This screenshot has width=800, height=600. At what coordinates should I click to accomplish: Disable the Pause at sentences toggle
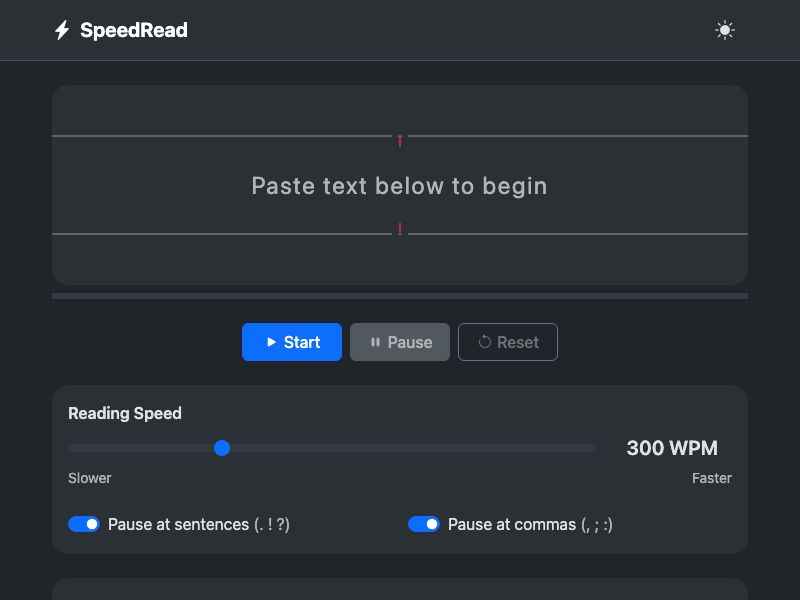[x=84, y=523]
